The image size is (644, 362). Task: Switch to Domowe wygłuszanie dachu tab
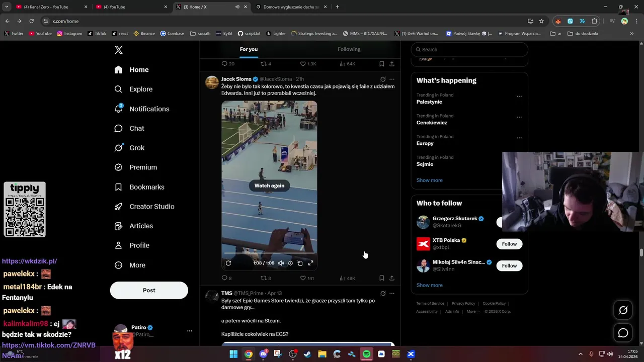292,7
